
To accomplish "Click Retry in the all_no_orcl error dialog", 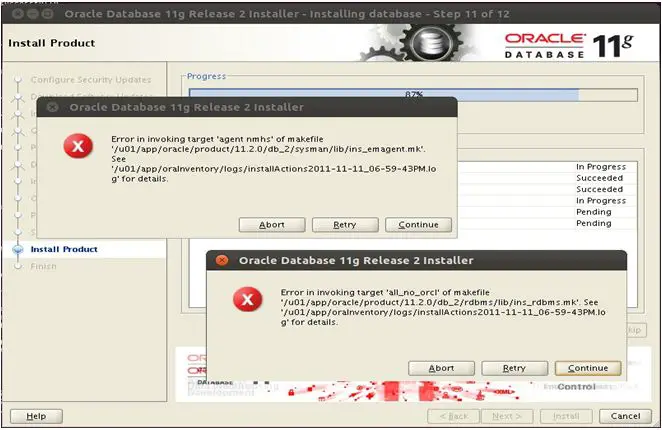I will [x=514, y=368].
